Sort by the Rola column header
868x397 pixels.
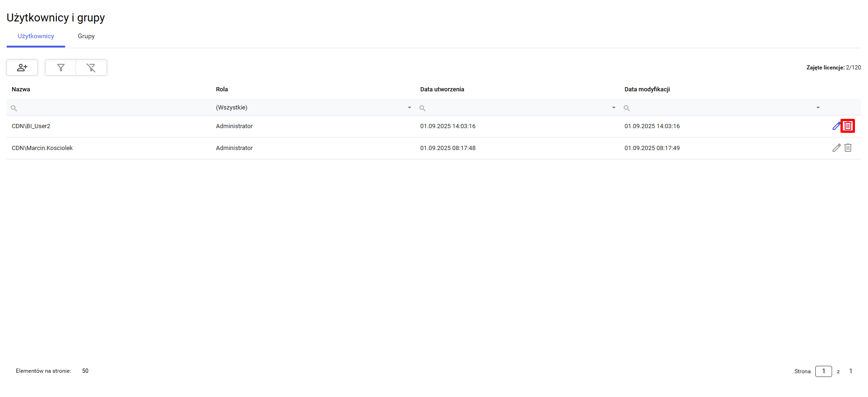point(222,89)
